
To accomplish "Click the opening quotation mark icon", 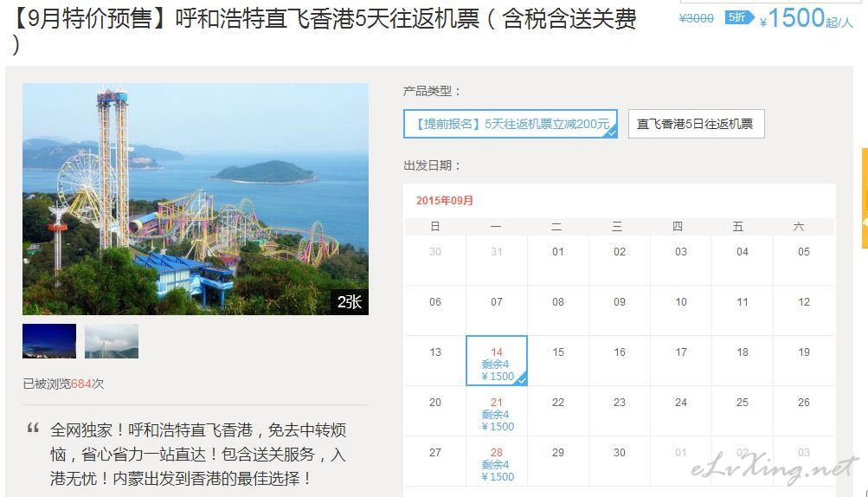I will click(x=33, y=427).
